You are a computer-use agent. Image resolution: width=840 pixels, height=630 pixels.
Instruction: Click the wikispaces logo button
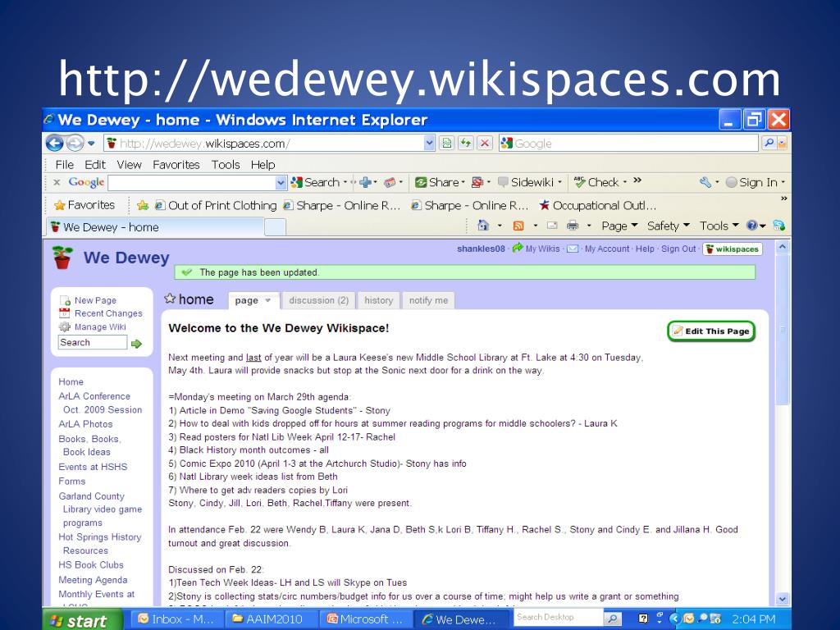[x=733, y=249]
